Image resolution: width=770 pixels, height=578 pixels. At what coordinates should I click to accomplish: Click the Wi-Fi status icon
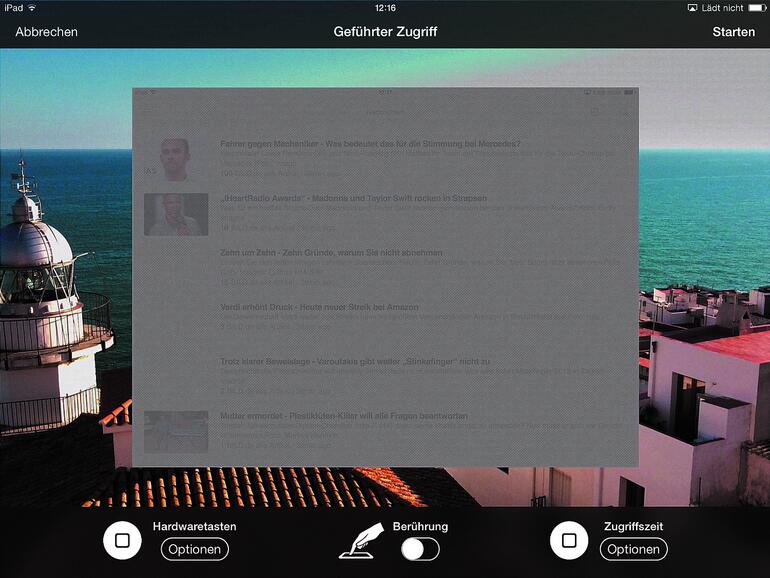tap(32, 8)
